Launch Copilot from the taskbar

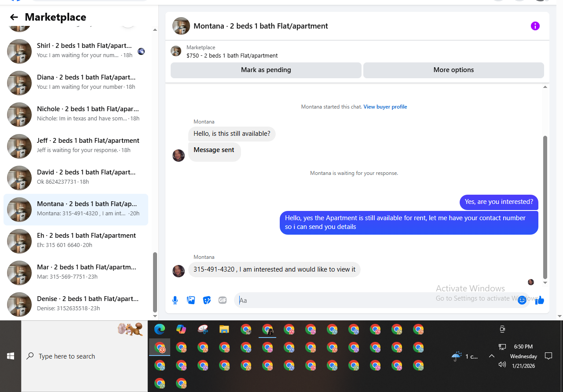[x=181, y=329]
